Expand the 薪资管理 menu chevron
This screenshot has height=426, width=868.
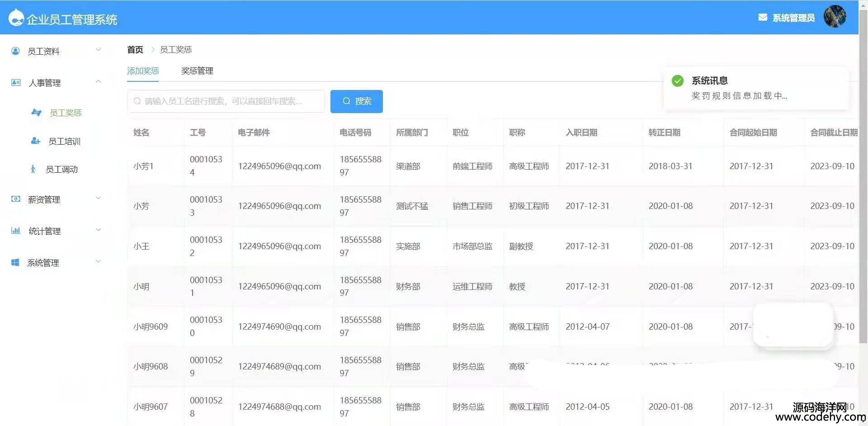click(x=98, y=198)
